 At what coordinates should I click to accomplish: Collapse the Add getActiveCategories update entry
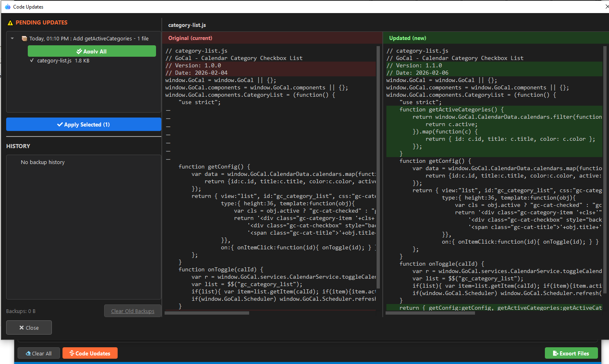13,38
